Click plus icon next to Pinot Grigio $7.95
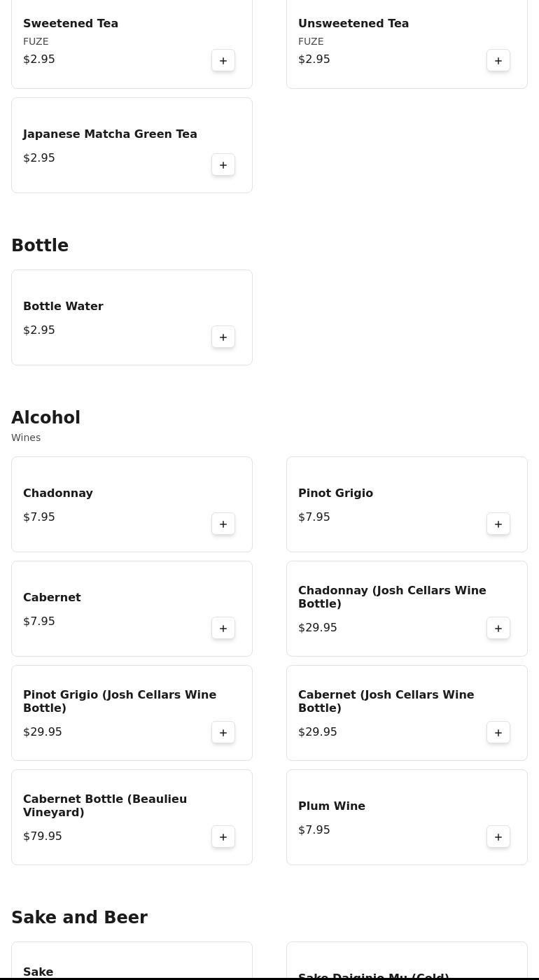Image resolution: width=539 pixels, height=980 pixels. (x=498, y=524)
